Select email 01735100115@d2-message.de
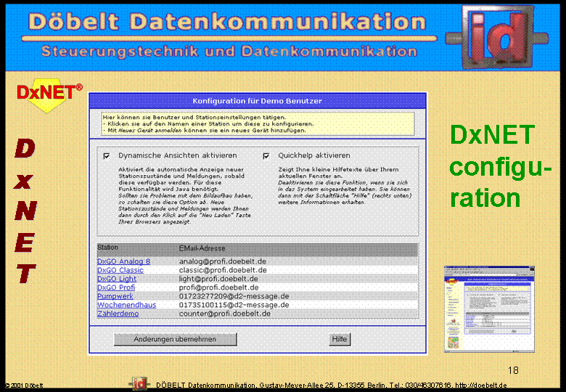Viewport: 566px width, 392px height. tap(234, 305)
